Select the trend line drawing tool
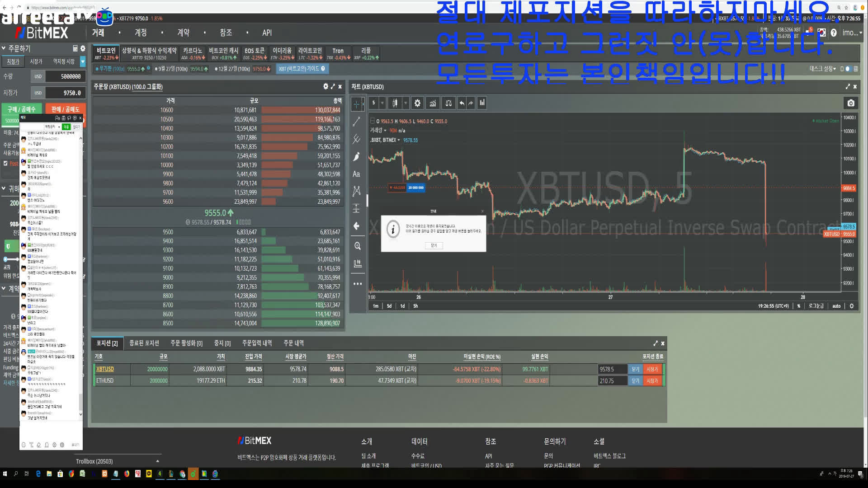The width and height of the screenshot is (868, 488). click(x=356, y=121)
